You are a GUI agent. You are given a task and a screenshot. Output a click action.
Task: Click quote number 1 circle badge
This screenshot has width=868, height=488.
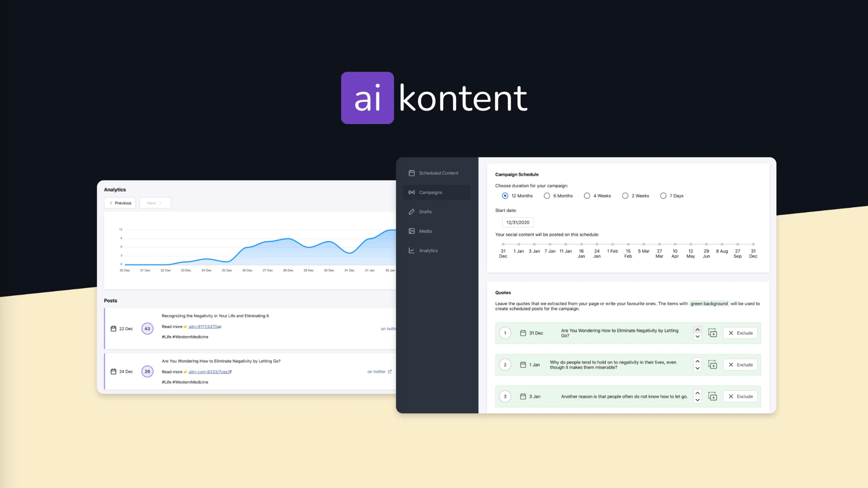click(505, 333)
